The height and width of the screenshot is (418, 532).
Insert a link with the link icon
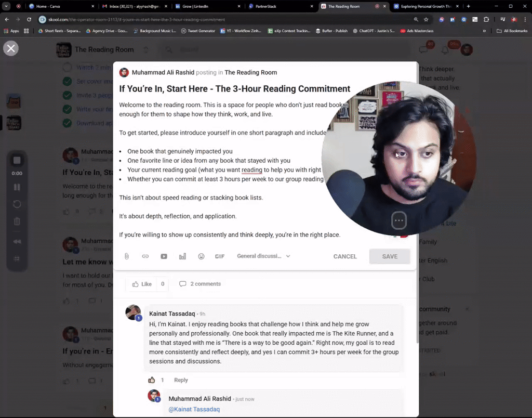tap(145, 256)
